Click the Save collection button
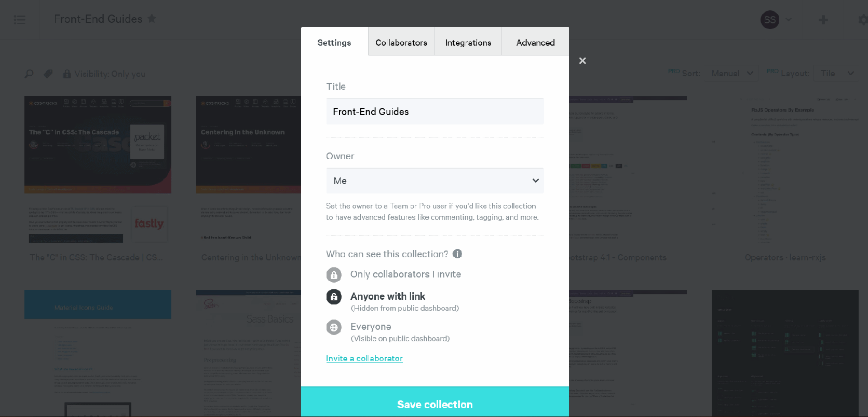 [435, 404]
